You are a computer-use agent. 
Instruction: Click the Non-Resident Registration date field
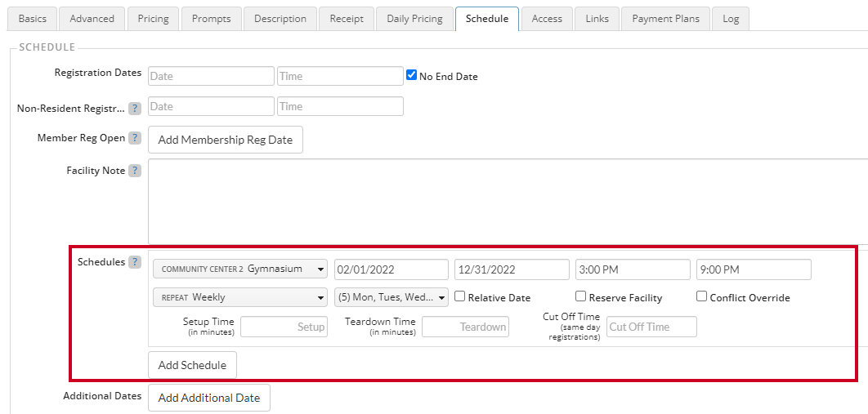(211, 106)
